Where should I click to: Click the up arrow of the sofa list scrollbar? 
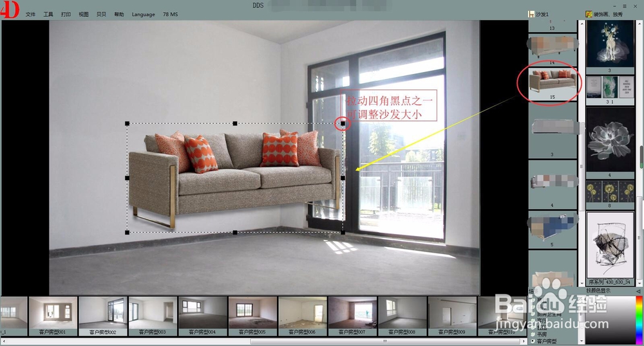[582, 23]
